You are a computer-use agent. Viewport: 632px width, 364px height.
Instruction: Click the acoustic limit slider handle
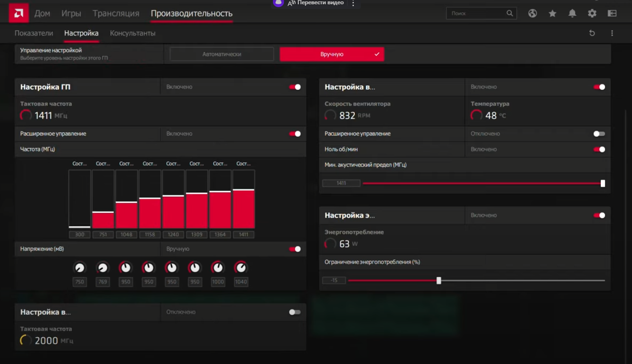point(603,183)
